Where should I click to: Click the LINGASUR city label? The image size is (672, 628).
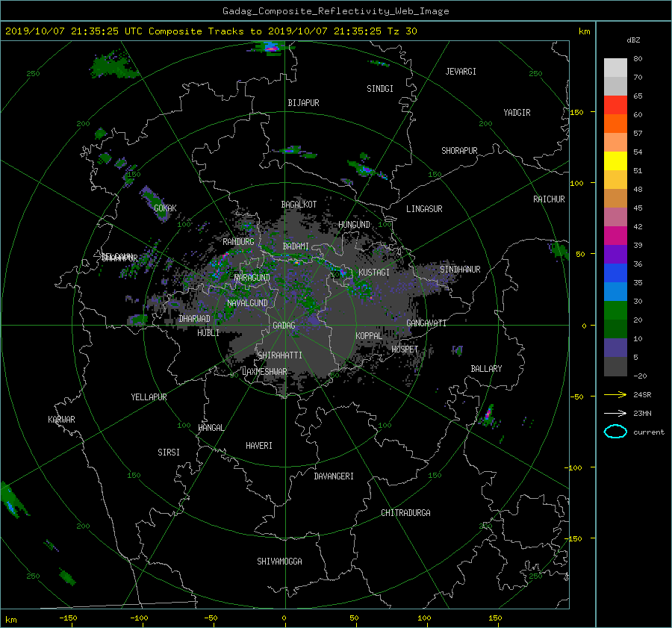click(x=424, y=209)
